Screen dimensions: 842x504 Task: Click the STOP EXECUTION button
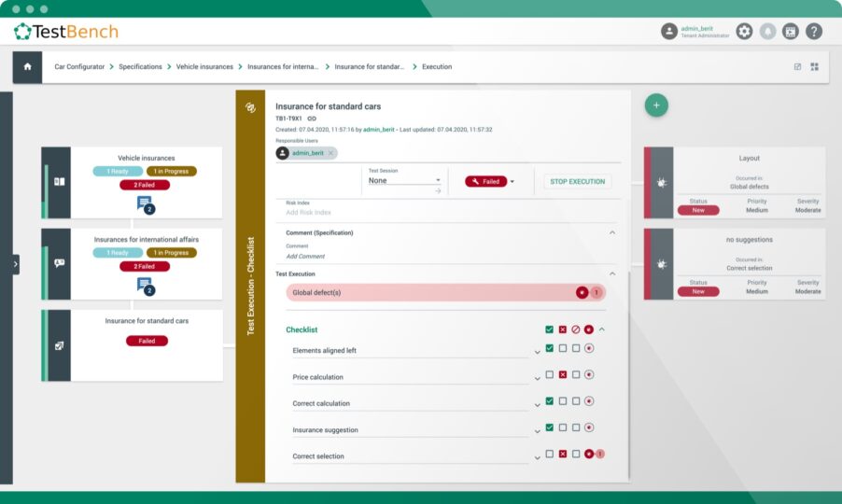pos(578,181)
